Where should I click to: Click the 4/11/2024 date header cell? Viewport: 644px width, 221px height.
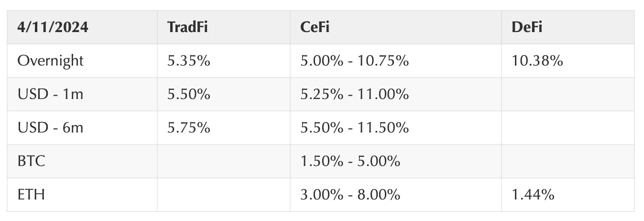[53, 27]
